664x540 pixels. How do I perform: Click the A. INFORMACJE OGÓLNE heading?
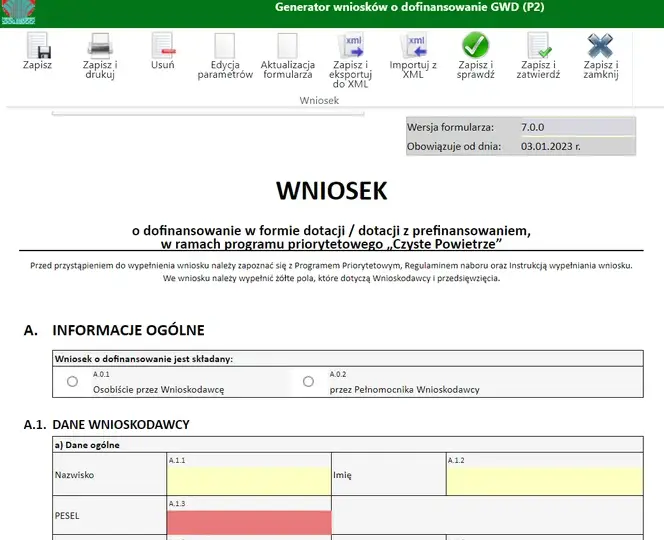click(x=114, y=330)
